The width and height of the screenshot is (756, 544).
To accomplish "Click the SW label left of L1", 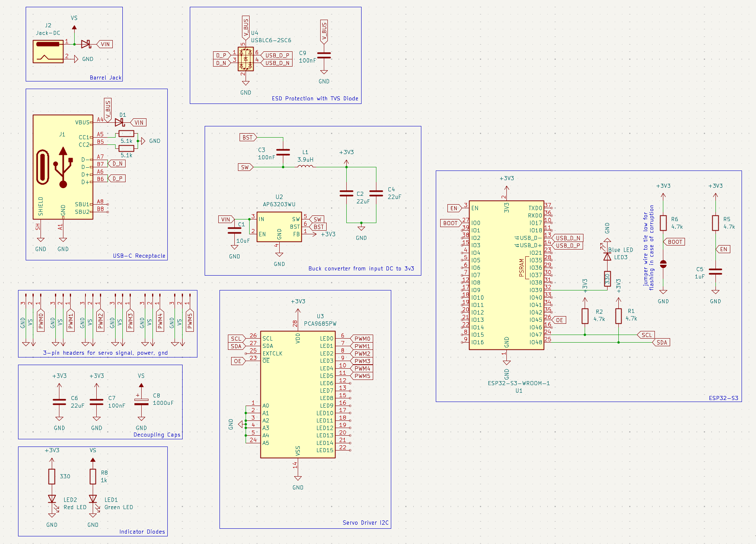I will (x=246, y=167).
